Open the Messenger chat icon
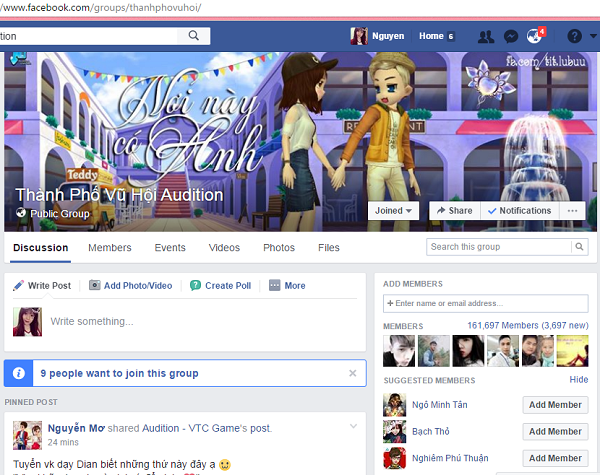This screenshot has height=475, width=600. [511, 36]
